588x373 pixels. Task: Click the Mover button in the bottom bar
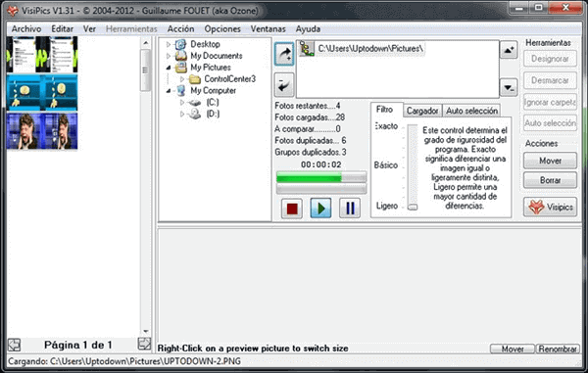pos(513,350)
